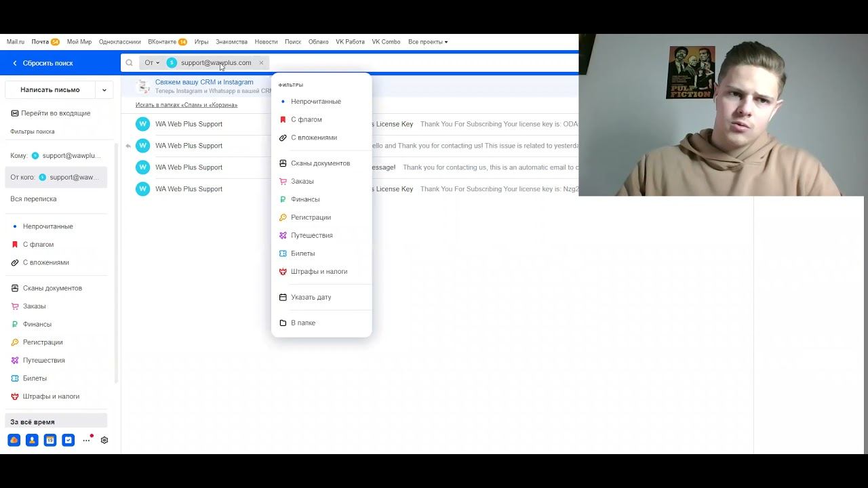Open the three-dots more apps icon
Image resolution: width=868 pixels, height=488 pixels.
coord(87,440)
